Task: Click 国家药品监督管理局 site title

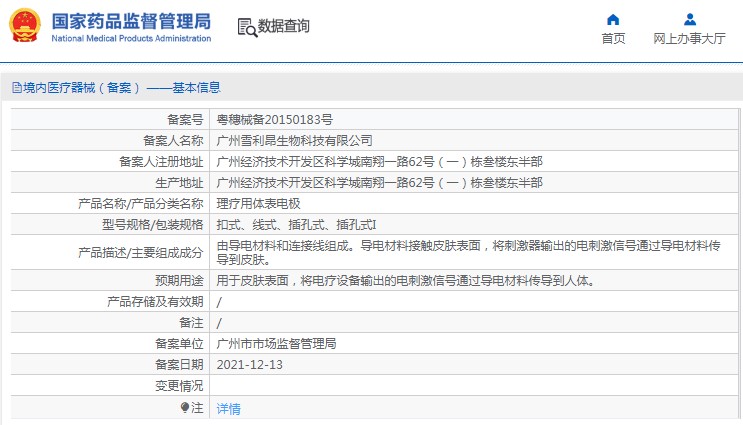Action: pos(131,21)
